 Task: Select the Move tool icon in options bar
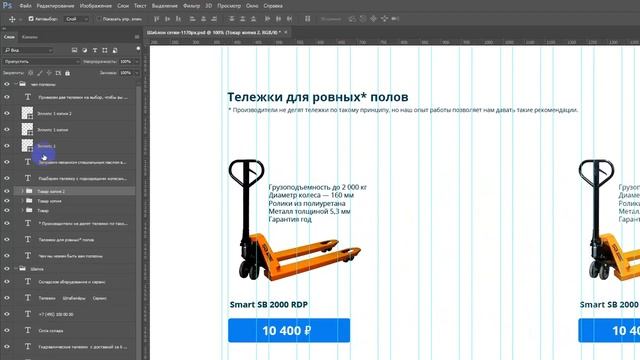tap(12, 19)
